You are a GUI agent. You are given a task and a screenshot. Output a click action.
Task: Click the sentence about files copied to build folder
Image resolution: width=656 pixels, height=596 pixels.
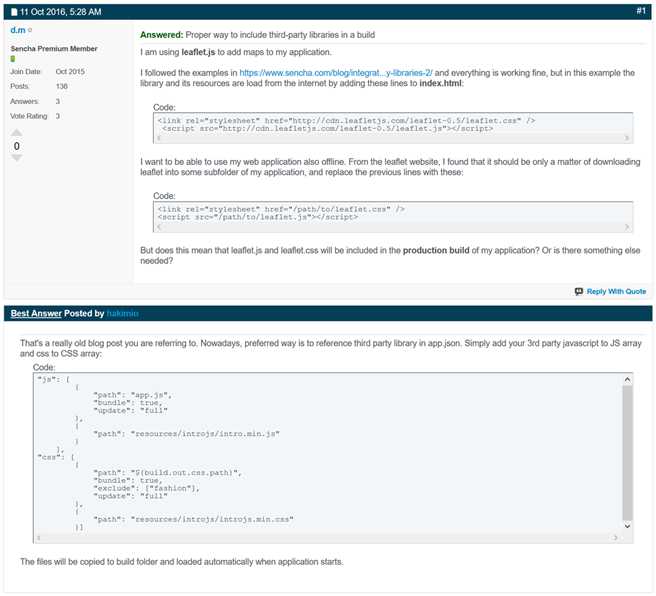[182, 562]
